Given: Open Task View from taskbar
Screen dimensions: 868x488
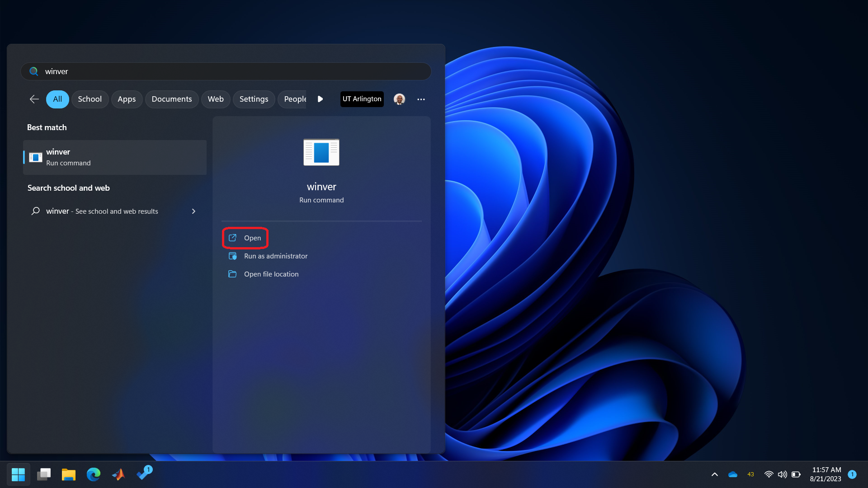Looking at the screenshot, I should tap(44, 474).
